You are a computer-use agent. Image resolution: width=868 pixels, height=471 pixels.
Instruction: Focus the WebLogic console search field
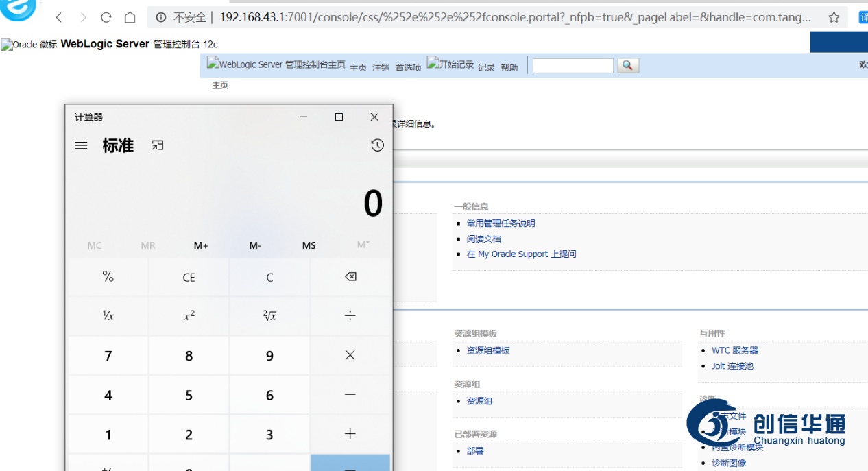click(x=573, y=66)
